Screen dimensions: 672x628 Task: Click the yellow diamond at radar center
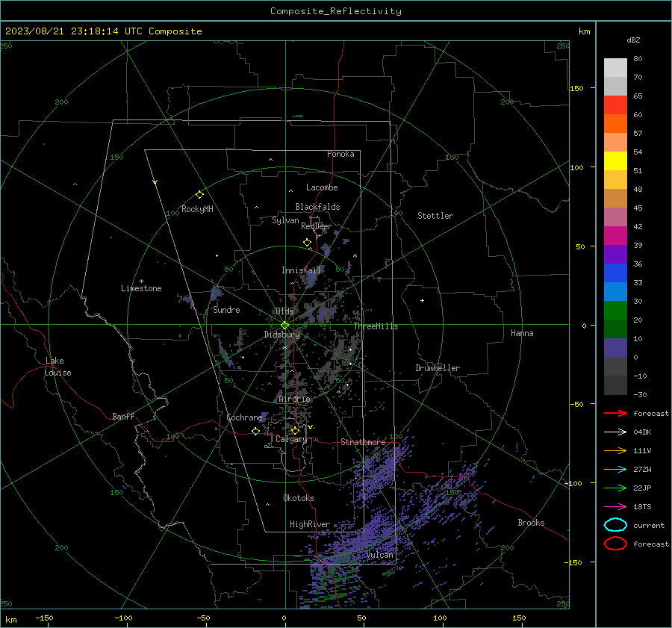284,326
